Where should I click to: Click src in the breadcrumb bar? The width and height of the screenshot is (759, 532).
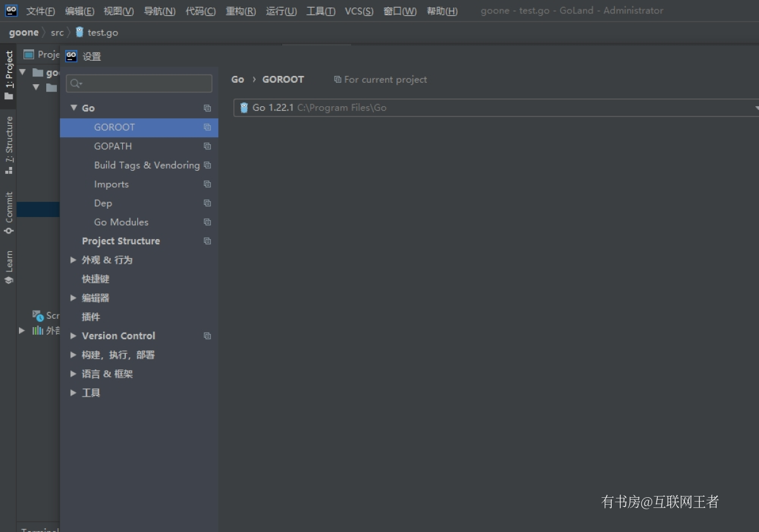(58, 32)
